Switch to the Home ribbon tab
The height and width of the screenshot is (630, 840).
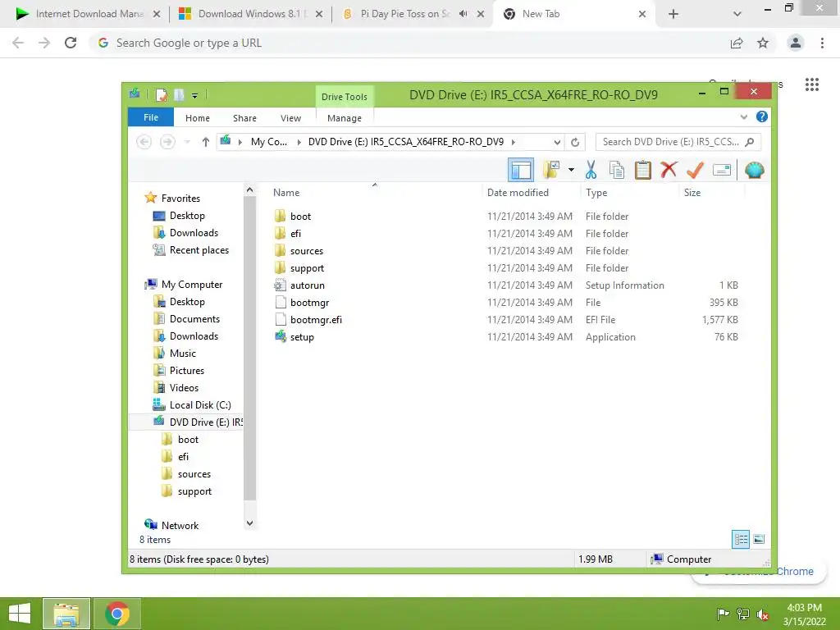click(198, 118)
